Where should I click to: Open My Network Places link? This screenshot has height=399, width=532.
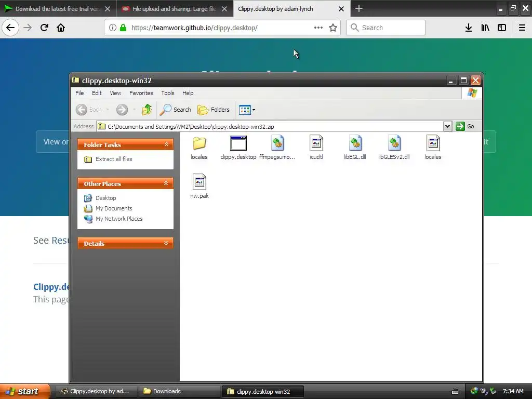tap(119, 219)
